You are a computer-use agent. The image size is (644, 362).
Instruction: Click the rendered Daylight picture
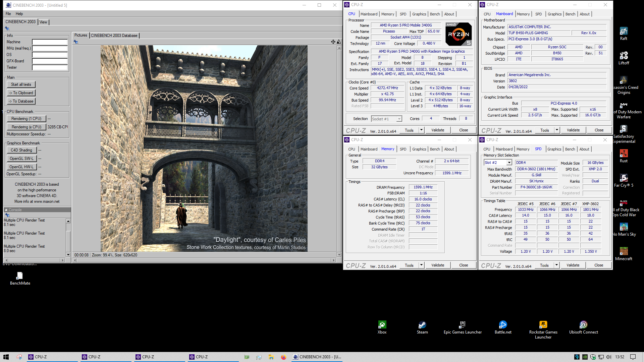[x=204, y=148]
